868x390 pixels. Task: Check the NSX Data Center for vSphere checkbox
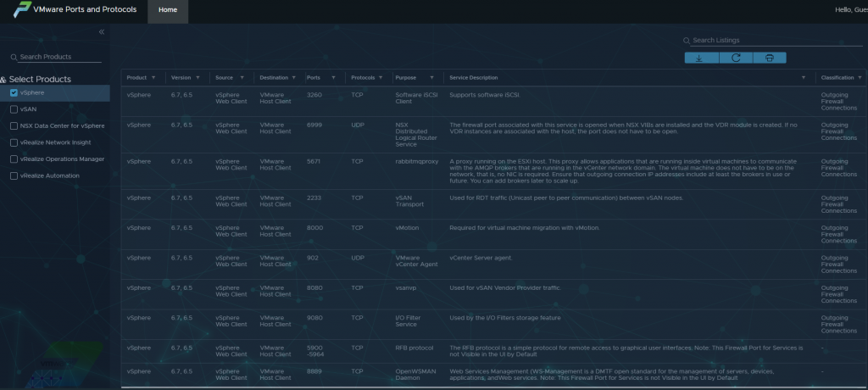click(x=14, y=126)
